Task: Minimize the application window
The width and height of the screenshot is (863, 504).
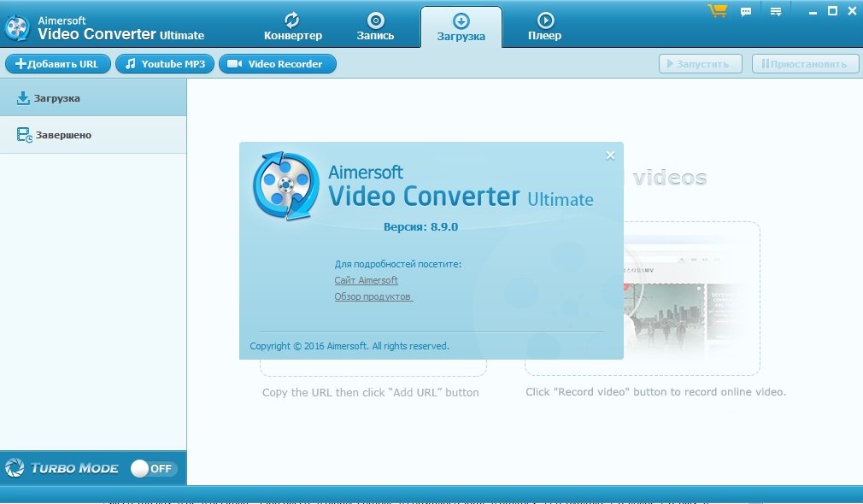Action: click(813, 12)
